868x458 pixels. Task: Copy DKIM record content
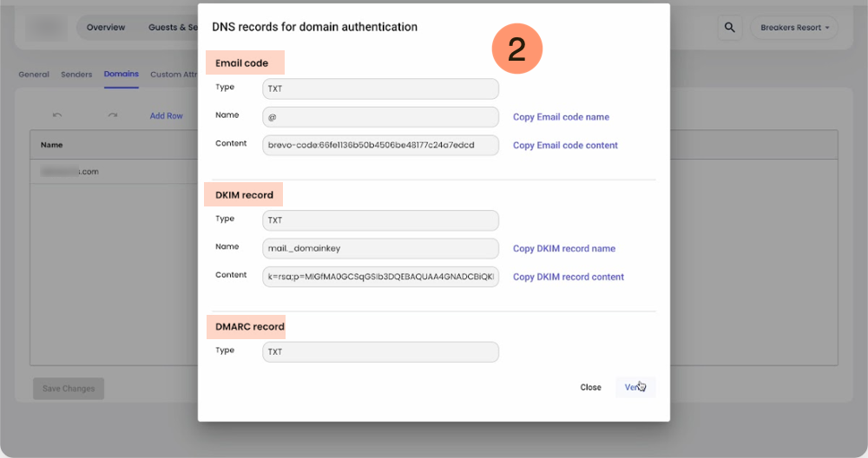coord(568,278)
